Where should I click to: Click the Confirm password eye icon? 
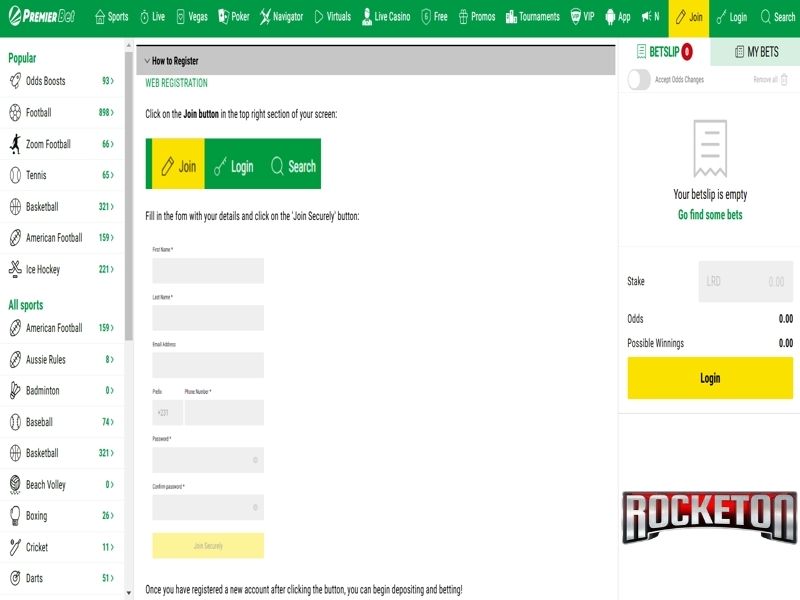click(x=255, y=507)
